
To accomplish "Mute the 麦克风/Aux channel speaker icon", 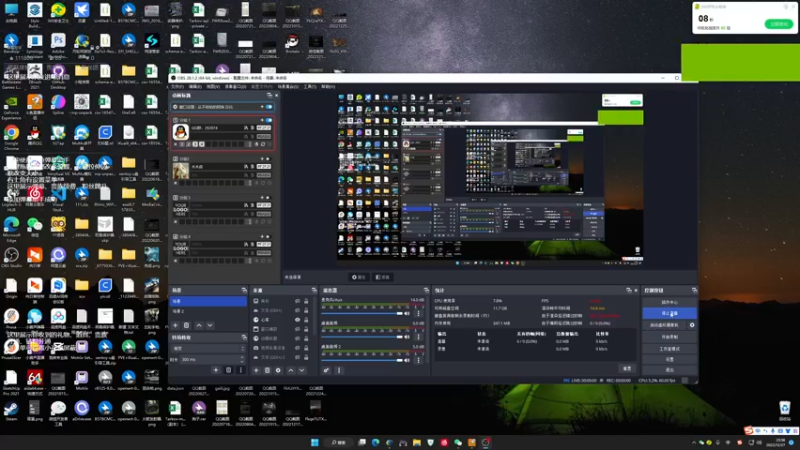I will tap(407, 313).
